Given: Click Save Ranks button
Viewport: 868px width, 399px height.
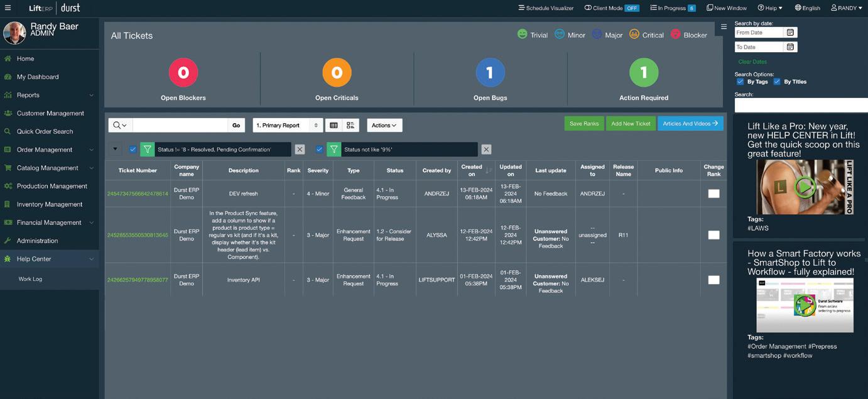Looking at the screenshot, I should [x=584, y=124].
